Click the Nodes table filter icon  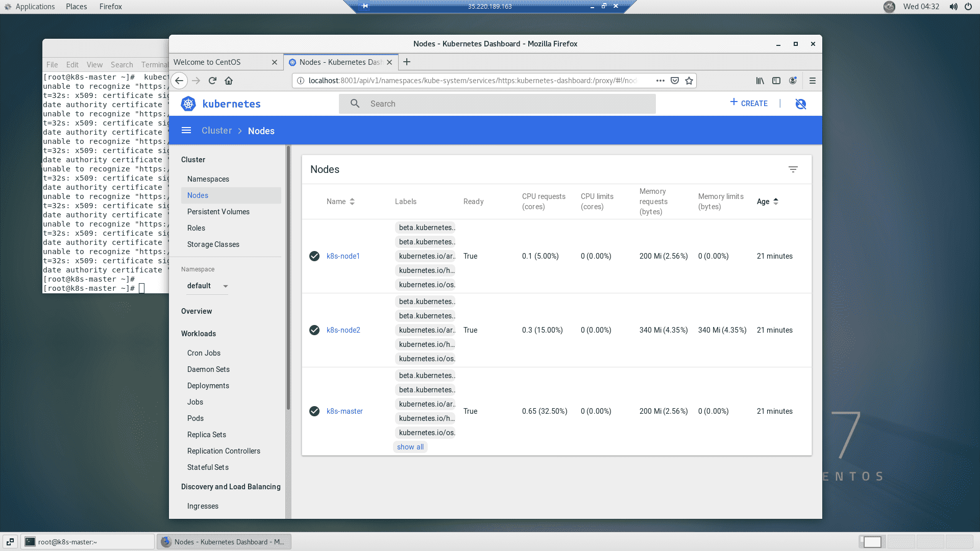coord(793,169)
